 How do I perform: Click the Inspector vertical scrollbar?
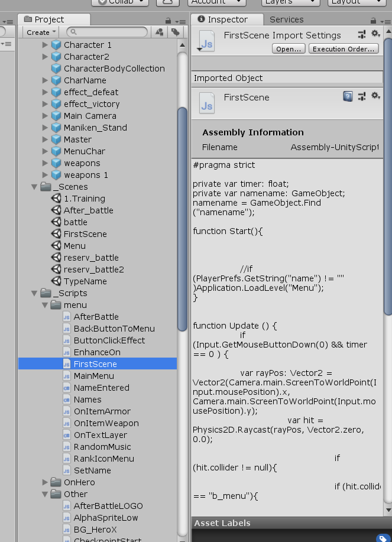[388, 176]
